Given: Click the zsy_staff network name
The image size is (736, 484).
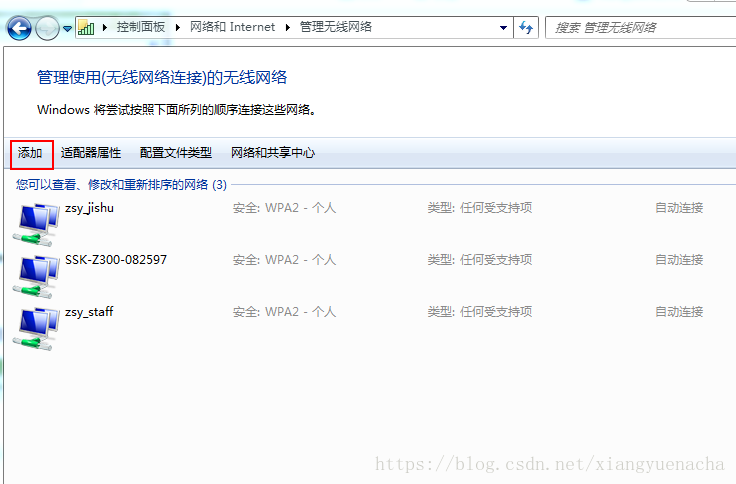Looking at the screenshot, I should click(x=89, y=312).
